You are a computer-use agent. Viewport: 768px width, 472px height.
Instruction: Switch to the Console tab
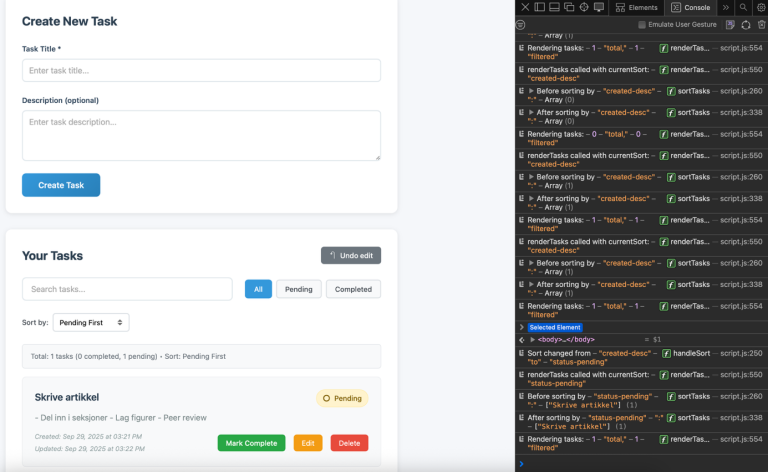(x=690, y=7)
